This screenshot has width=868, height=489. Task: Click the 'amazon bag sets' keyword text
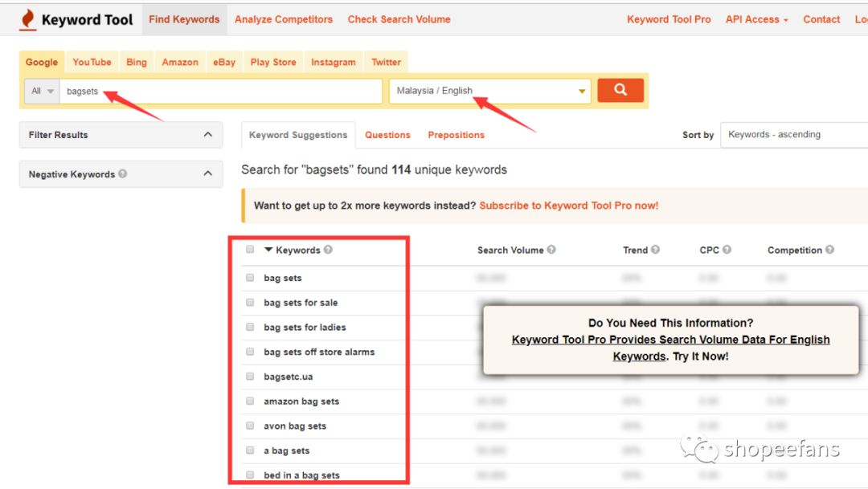click(x=301, y=401)
